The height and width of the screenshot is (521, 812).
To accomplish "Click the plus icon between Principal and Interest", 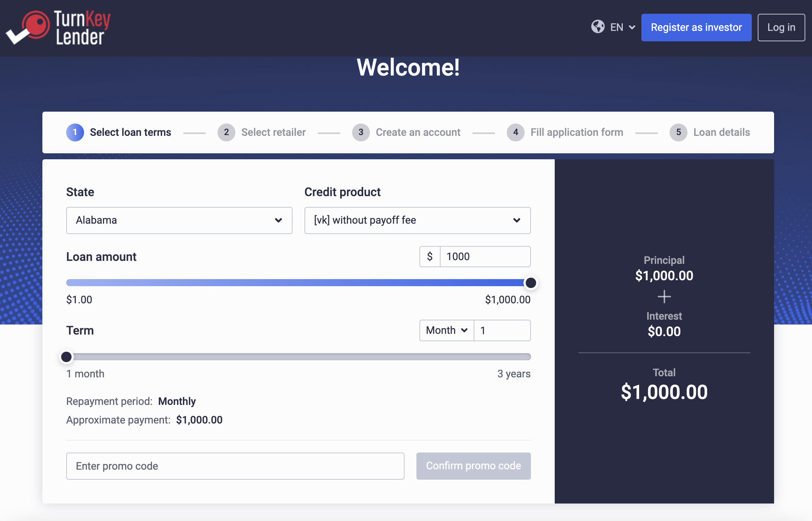I will pos(664,297).
